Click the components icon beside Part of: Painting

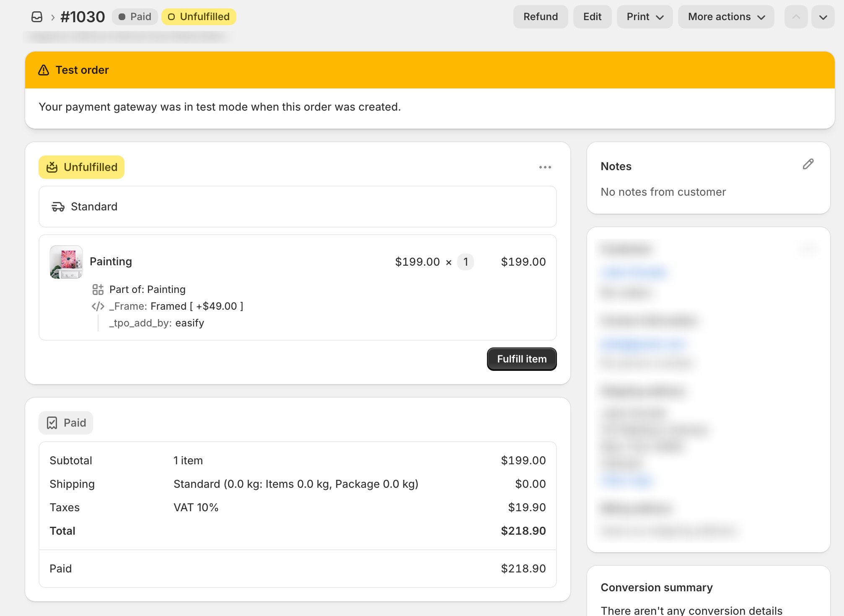(98, 289)
